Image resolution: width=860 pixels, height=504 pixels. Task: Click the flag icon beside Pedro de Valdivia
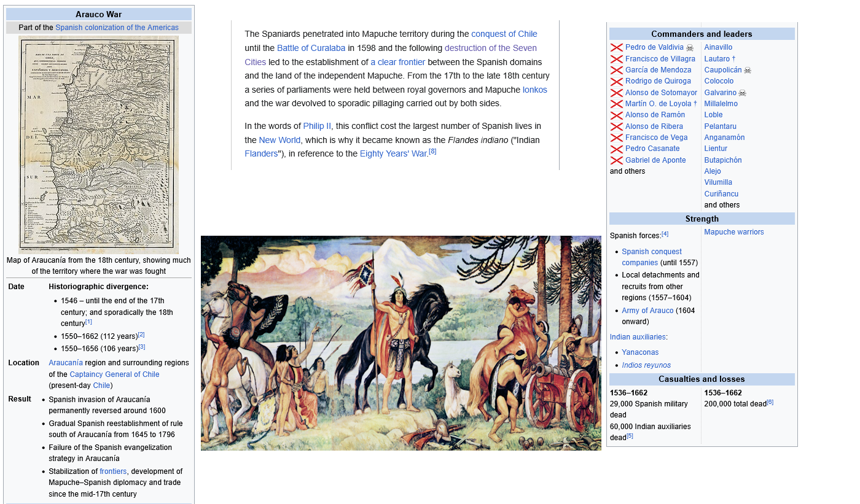click(x=616, y=47)
